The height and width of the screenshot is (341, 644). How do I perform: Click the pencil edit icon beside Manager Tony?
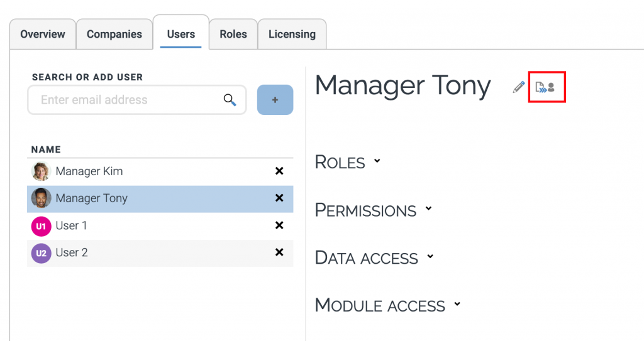518,87
